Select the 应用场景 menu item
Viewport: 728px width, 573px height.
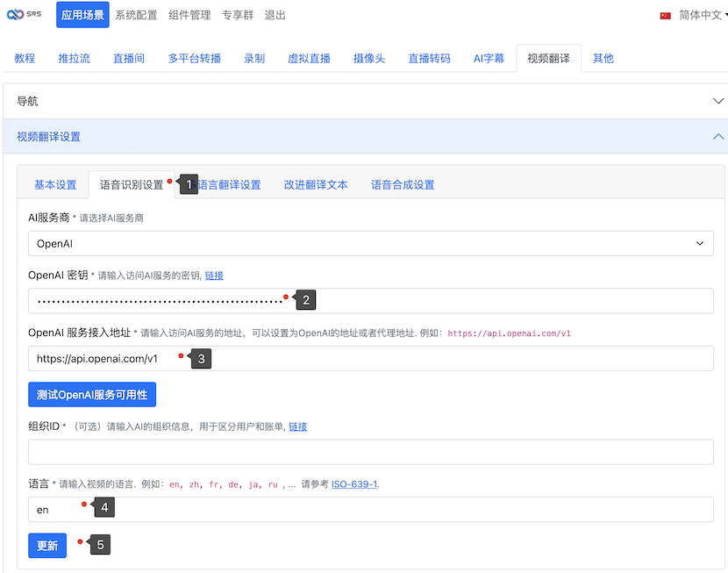click(x=82, y=15)
